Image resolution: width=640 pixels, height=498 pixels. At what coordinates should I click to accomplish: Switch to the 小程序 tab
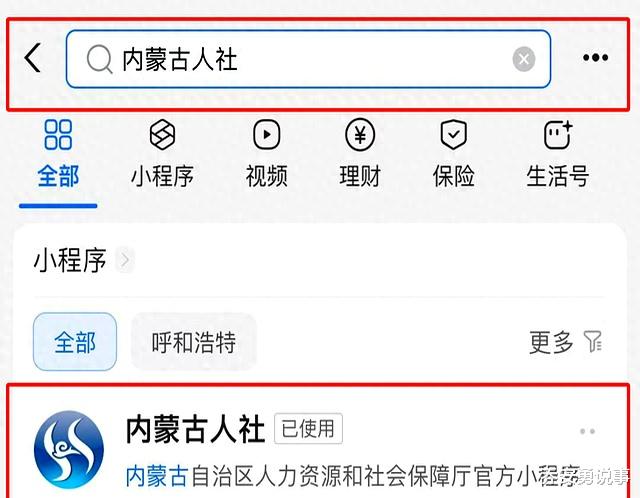(x=162, y=154)
